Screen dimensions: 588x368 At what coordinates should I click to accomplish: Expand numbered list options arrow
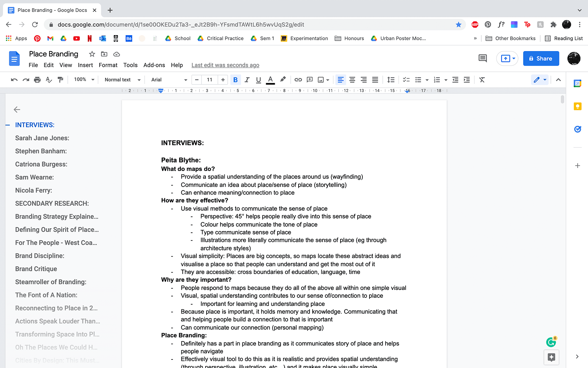pyautogui.click(x=446, y=80)
